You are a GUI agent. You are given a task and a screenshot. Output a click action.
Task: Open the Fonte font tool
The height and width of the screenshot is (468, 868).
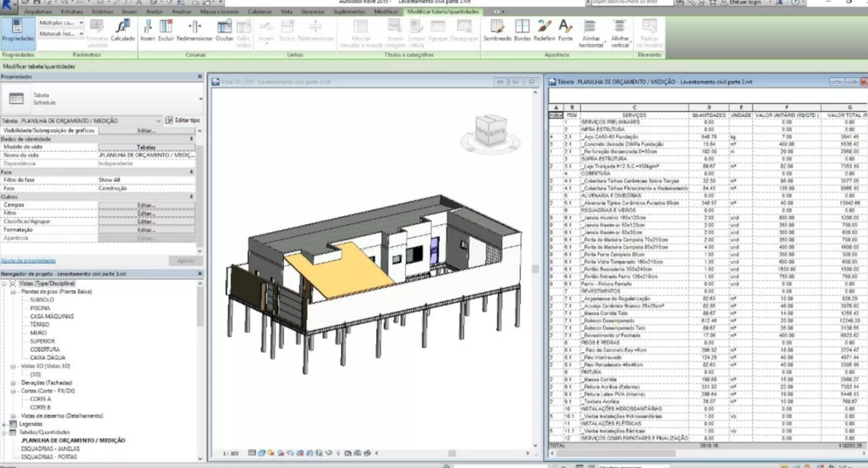(x=565, y=30)
